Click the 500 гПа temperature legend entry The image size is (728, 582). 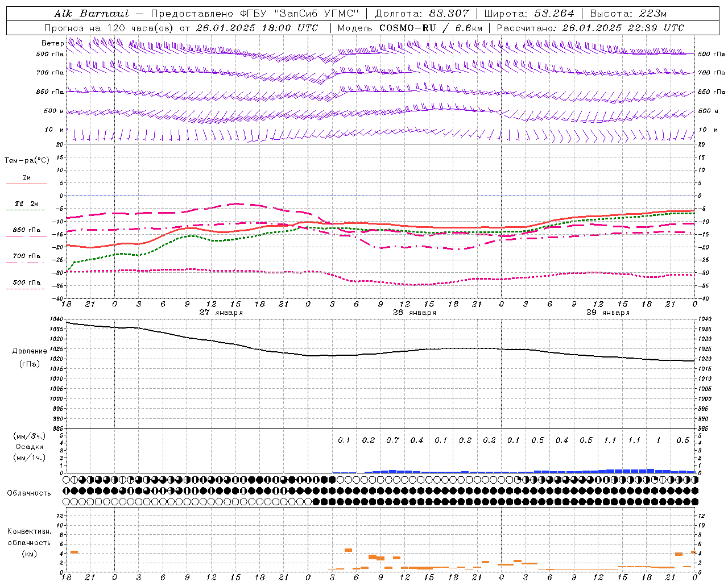pos(27,282)
